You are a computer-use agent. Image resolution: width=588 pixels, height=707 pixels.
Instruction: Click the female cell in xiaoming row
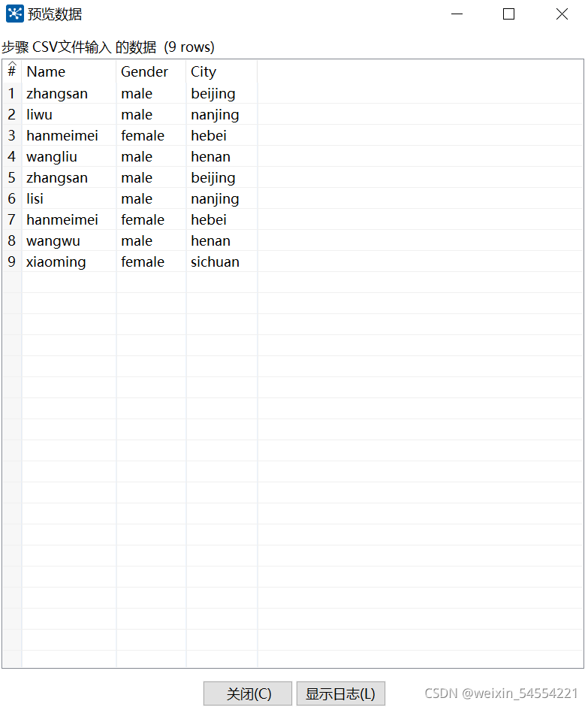click(x=151, y=261)
